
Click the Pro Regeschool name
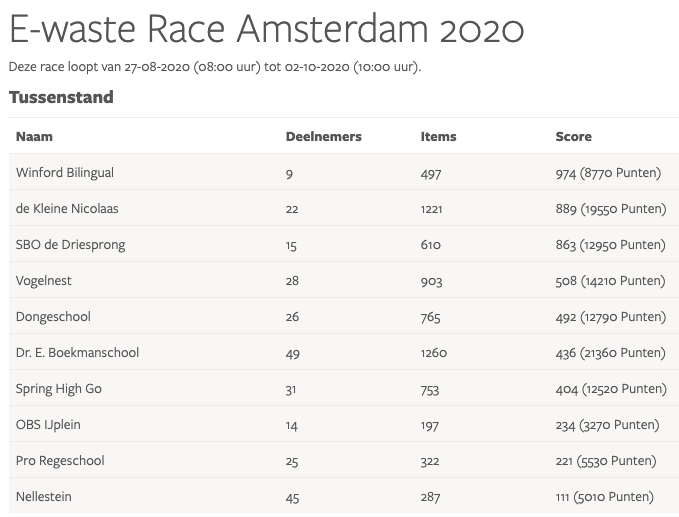[x=60, y=461]
